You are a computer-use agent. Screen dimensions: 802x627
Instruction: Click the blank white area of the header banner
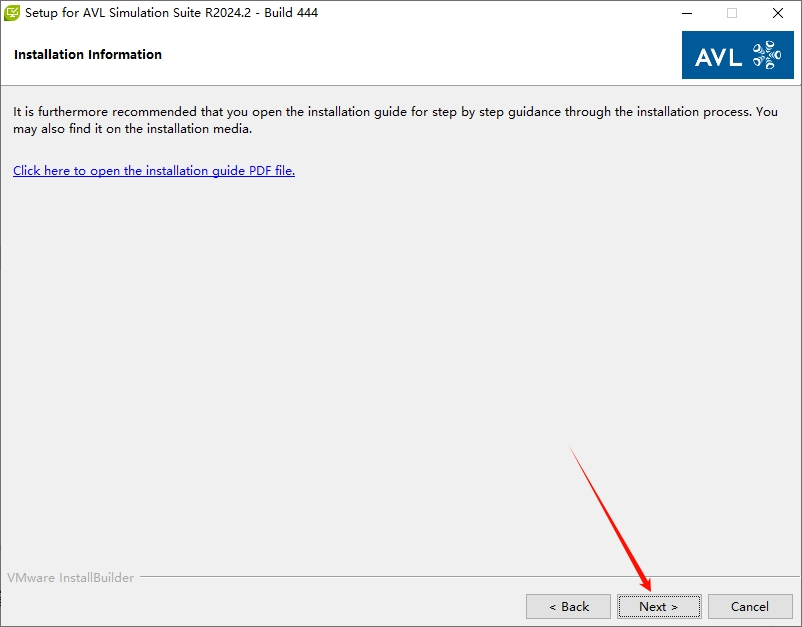coord(420,55)
